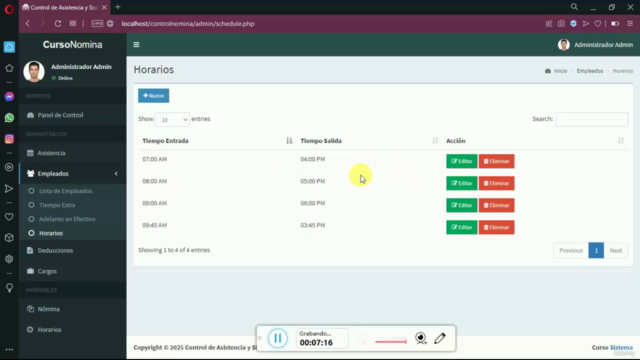Toggle the sidebar hamburger menu

pyautogui.click(x=136, y=44)
